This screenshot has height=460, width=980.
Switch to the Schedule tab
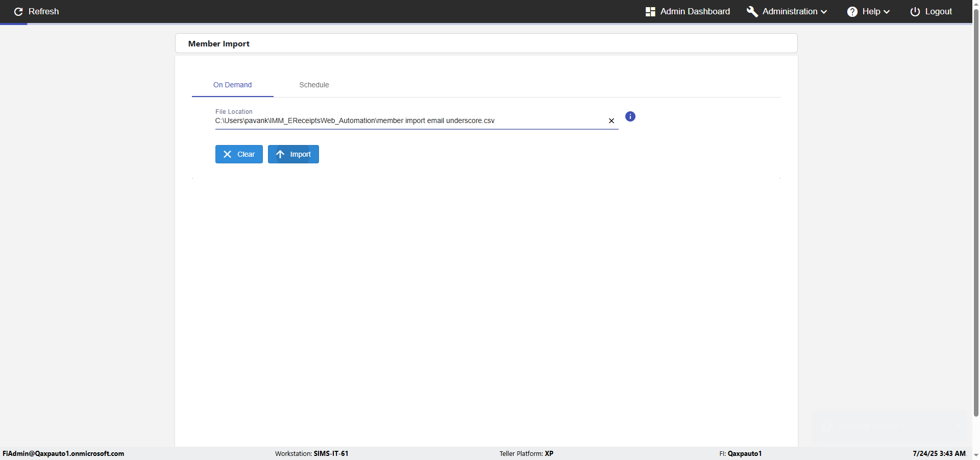point(314,85)
